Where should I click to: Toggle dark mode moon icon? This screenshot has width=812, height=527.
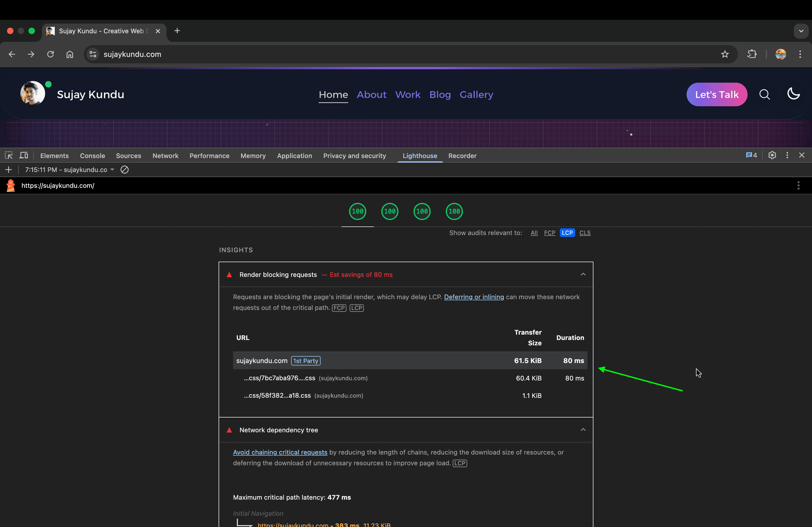(793, 94)
